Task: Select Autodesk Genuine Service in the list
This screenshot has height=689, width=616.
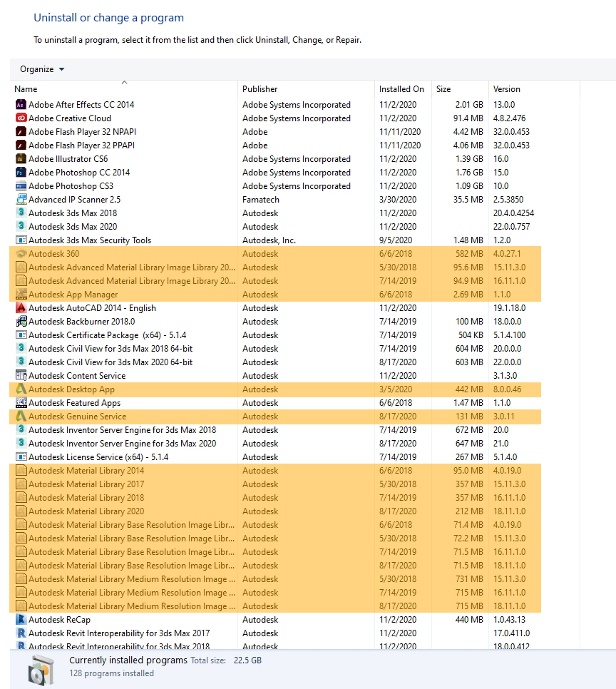Action: 77,417
